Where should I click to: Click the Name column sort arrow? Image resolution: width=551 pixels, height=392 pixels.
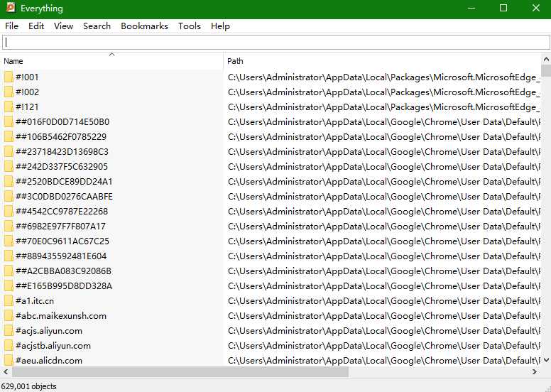(x=111, y=54)
